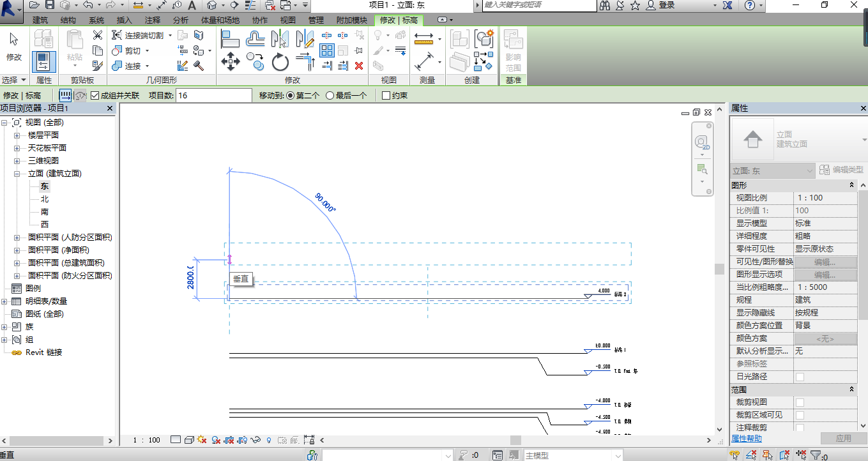This screenshot has height=461, width=868.
Task: Click the Move tool icon
Action: 230,62
